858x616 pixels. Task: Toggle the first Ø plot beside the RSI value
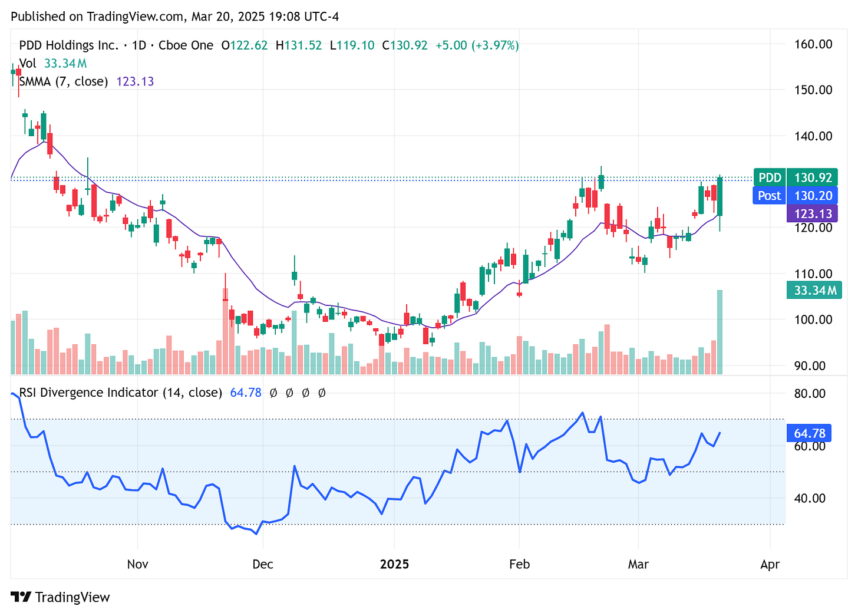pyautogui.click(x=272, y=393)
